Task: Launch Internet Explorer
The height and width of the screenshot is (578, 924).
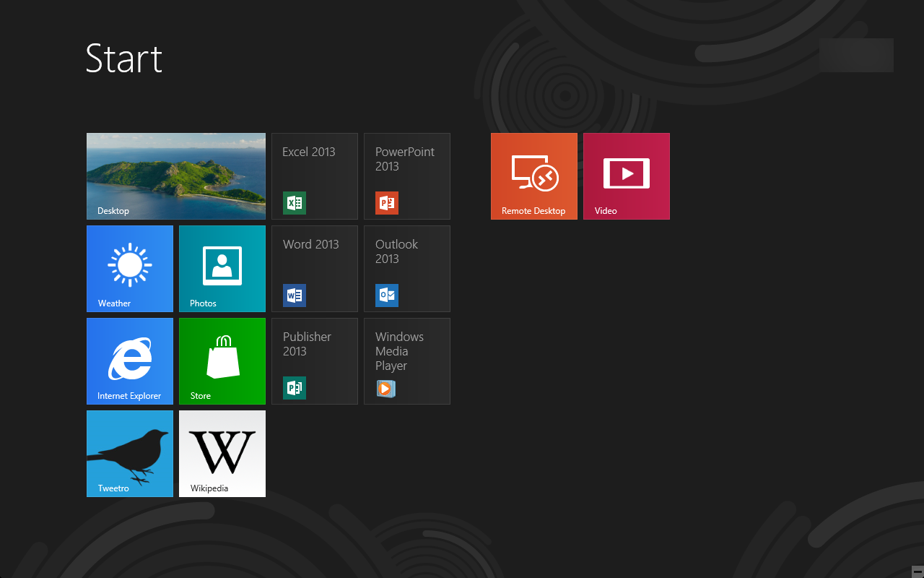Action: click(130, 361)
